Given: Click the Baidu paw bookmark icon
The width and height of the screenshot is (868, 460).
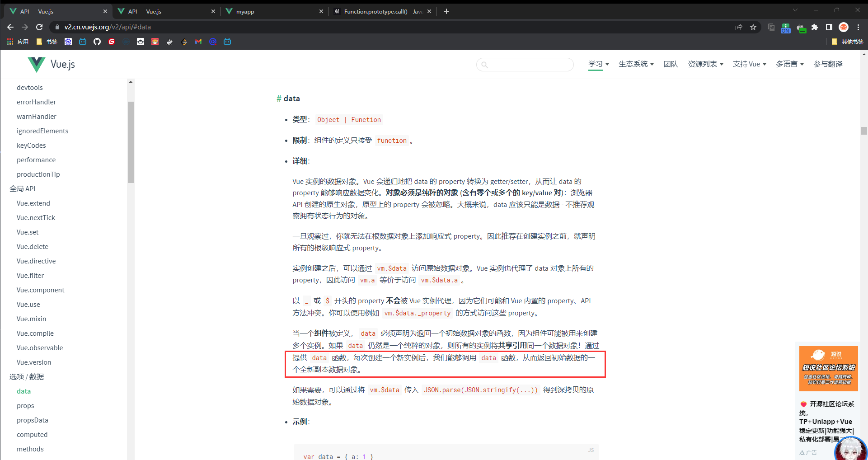Looking at the screenshot, I should [68, 42].
